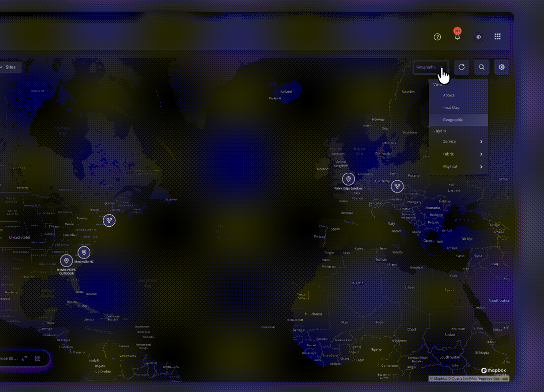Open notifications bell with red badge
This screenshot has height=392, width=544.
click(457, 35)
